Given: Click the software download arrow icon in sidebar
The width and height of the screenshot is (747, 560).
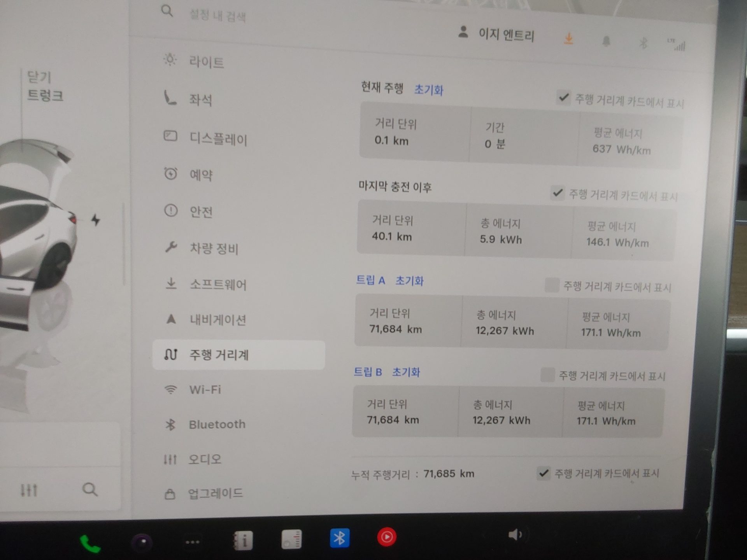Looking at the screenshot, I should click(x=171, y=283).
